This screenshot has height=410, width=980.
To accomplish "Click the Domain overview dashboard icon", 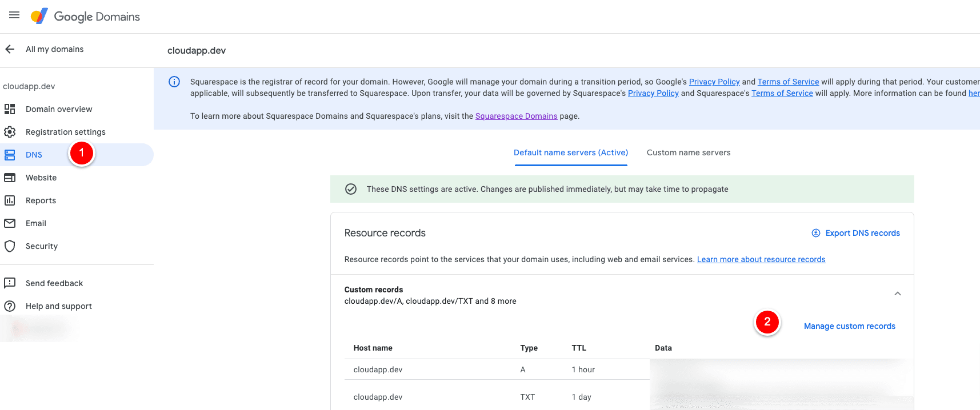I will [x=10, y=109].
